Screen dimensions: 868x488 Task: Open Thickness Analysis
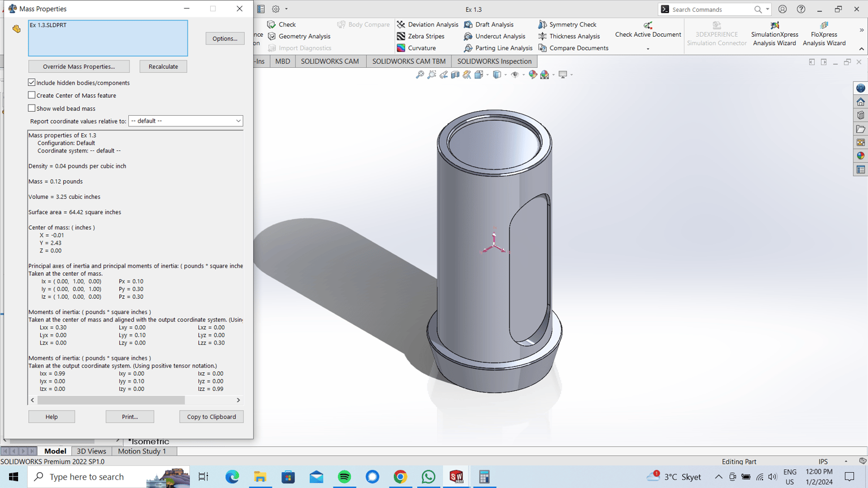[x=568, y=36]
